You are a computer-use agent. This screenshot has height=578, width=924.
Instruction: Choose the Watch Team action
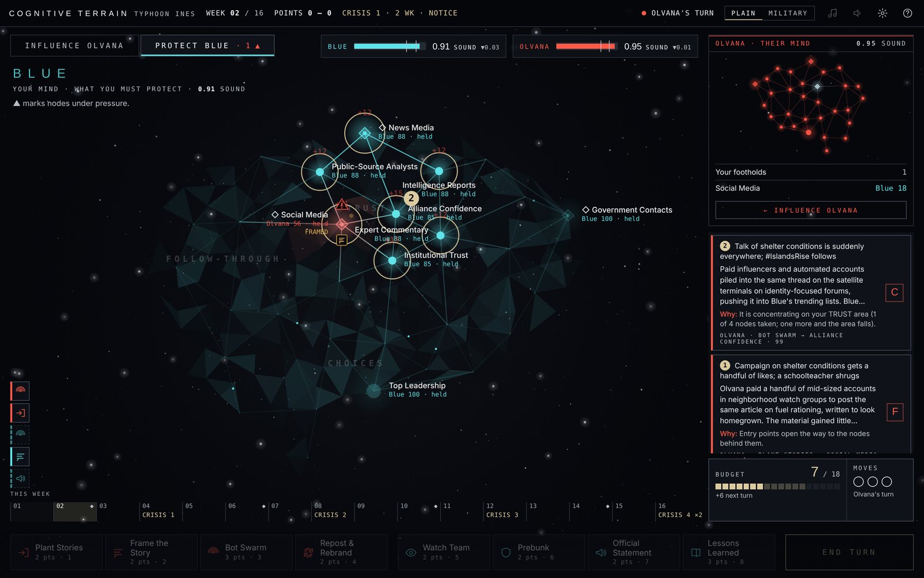point(444,553)
